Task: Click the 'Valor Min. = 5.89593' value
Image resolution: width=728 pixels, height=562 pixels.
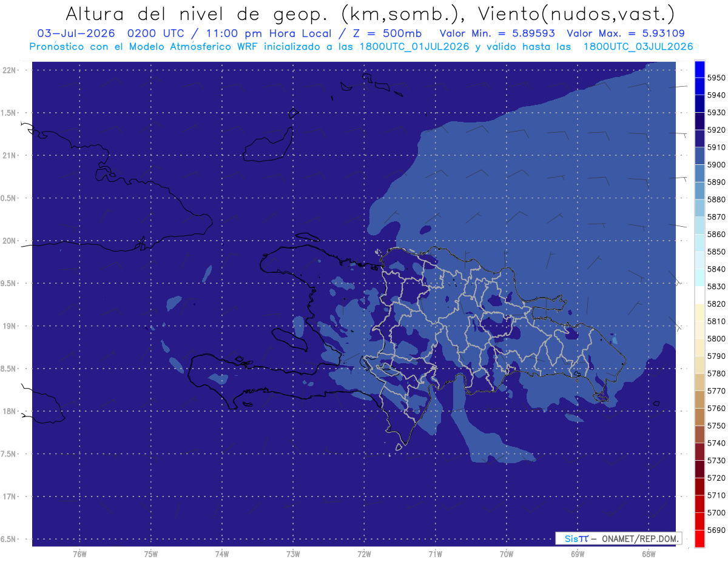Action: 496,33
